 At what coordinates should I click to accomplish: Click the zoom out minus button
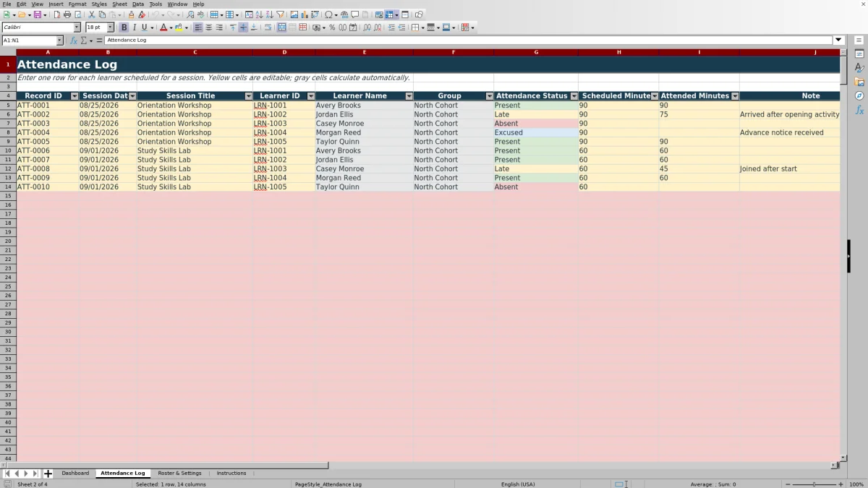coord(787,484)
